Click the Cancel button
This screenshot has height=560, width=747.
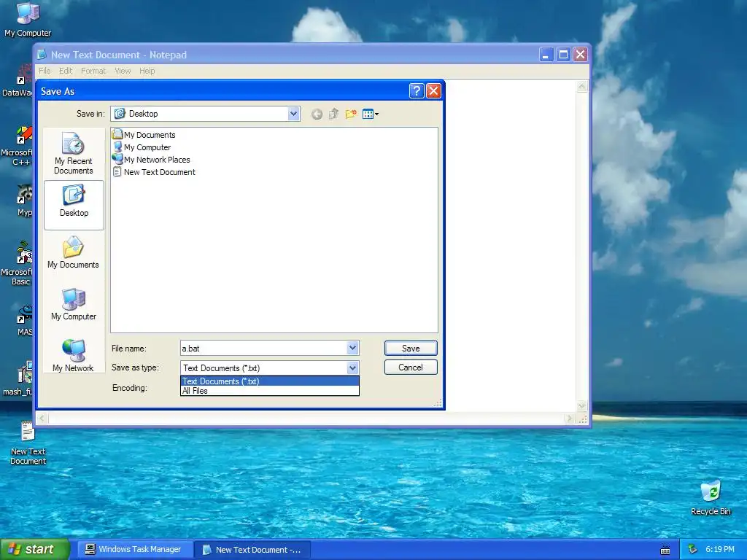coord(411,367)
